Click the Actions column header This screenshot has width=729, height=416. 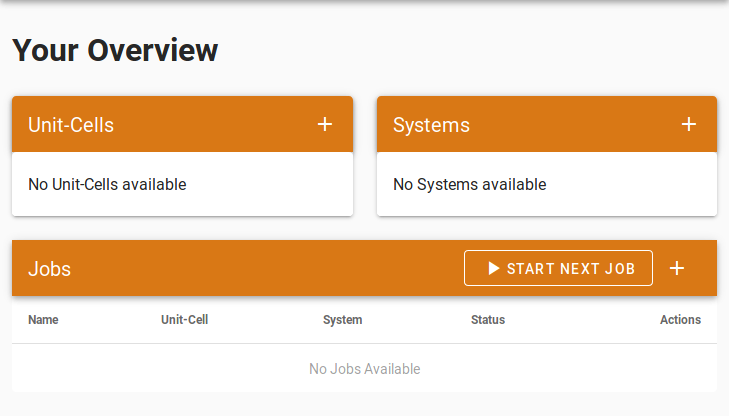(x=680, y=320)
